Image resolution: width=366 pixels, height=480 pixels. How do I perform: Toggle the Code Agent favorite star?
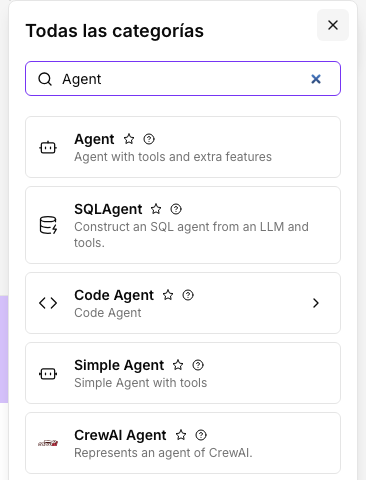pyautogui.click(x=168, y=295)
